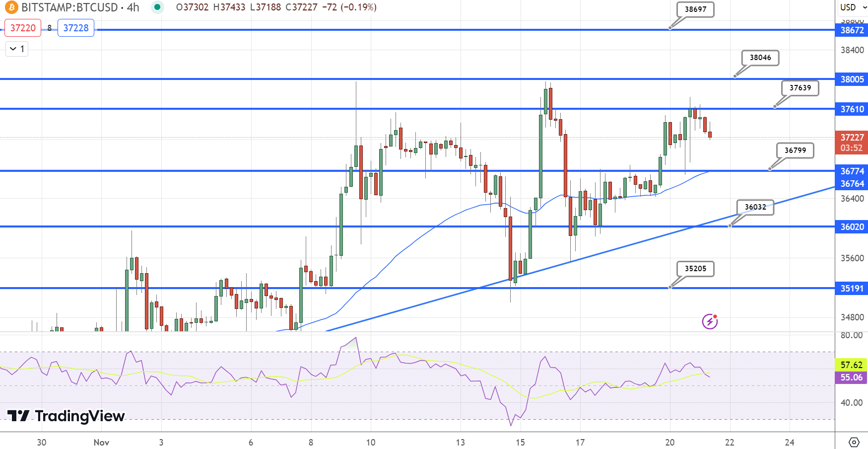Click the 37228 buy price button
This screenshot has width=868, height=449.
pos(76,28)
